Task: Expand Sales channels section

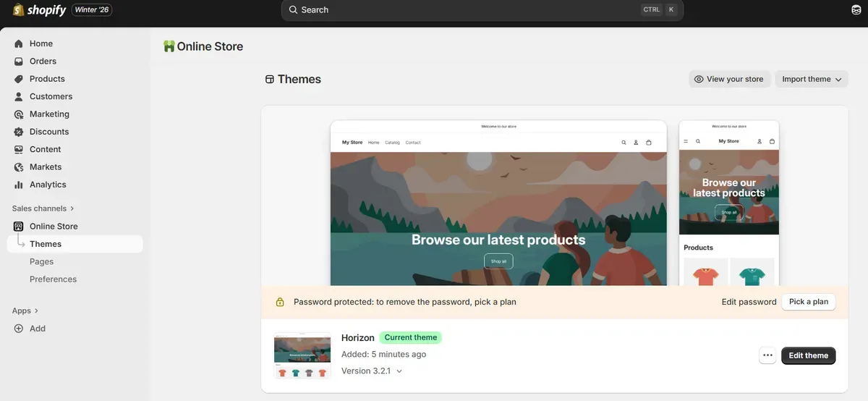Action: click(43, 208)
